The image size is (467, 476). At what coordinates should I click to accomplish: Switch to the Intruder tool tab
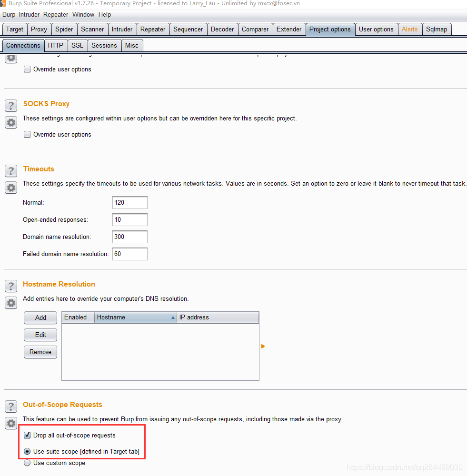click(x=122, y=29)
